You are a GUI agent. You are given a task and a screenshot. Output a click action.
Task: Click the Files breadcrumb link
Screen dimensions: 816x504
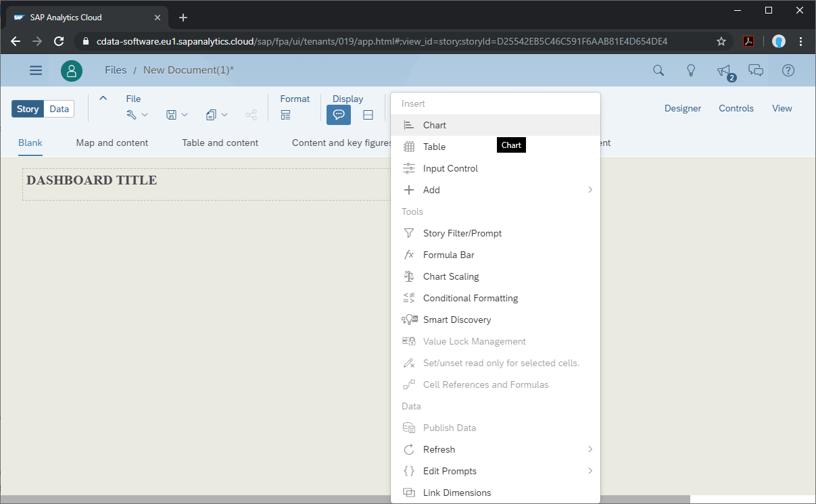116,70
